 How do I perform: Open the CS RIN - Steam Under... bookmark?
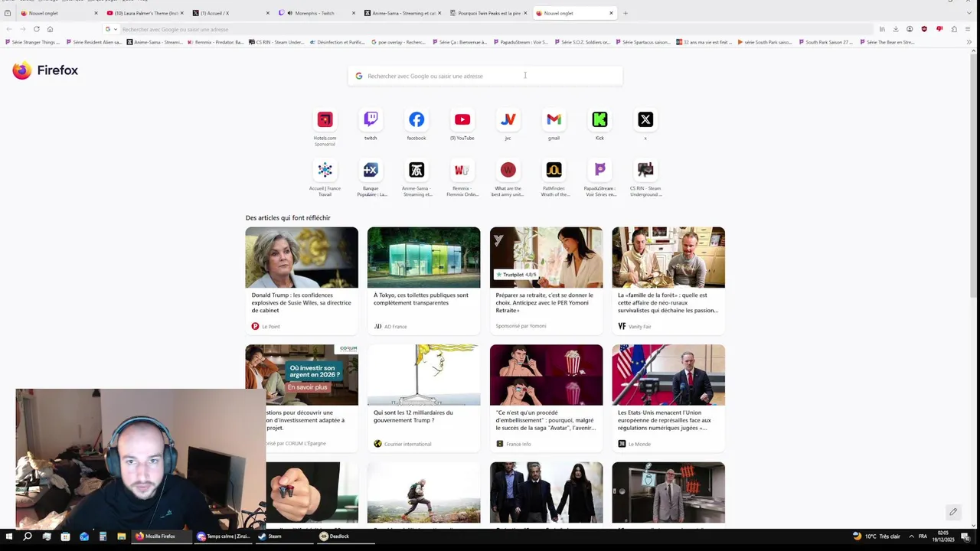pos(276,42)
